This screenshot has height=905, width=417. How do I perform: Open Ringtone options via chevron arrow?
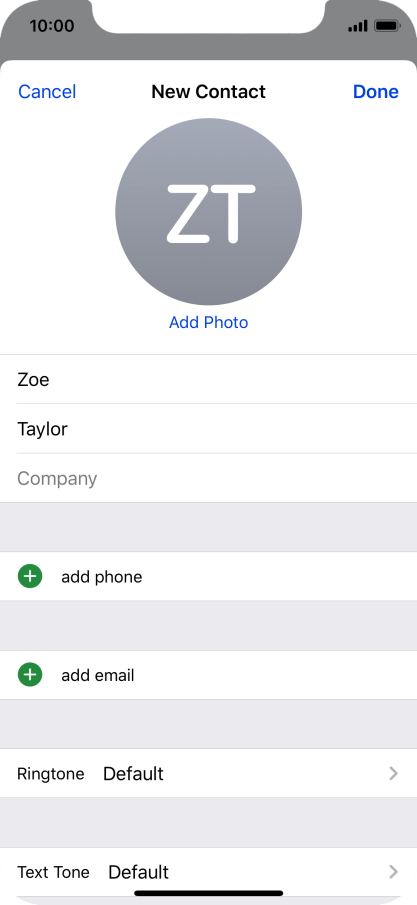393,773
